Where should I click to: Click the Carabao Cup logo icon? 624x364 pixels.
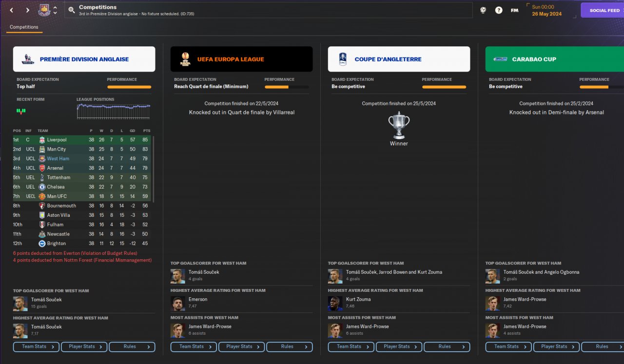pyautogui.click(x=500, y=59)
